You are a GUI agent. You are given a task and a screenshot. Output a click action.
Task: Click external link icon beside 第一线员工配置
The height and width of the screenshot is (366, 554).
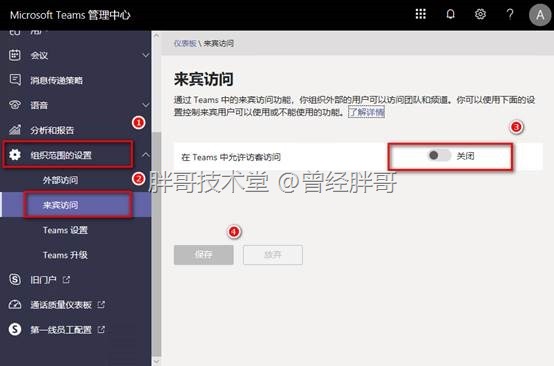pos(101,329)
